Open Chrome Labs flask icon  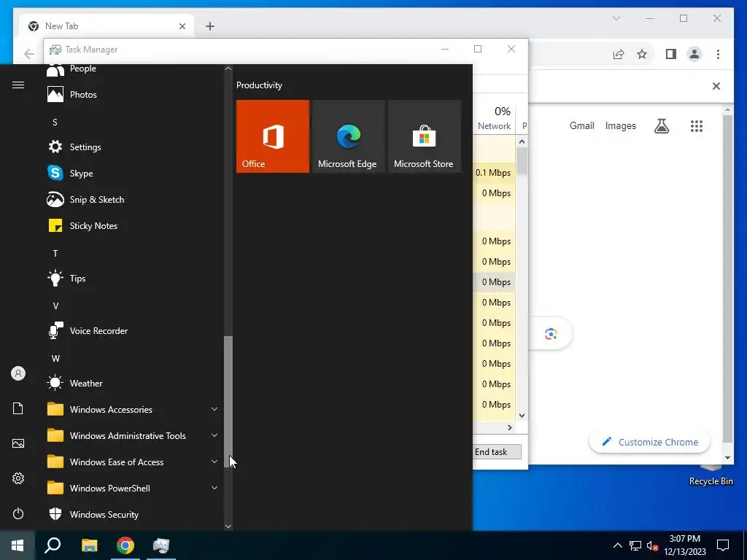[662, 125]
